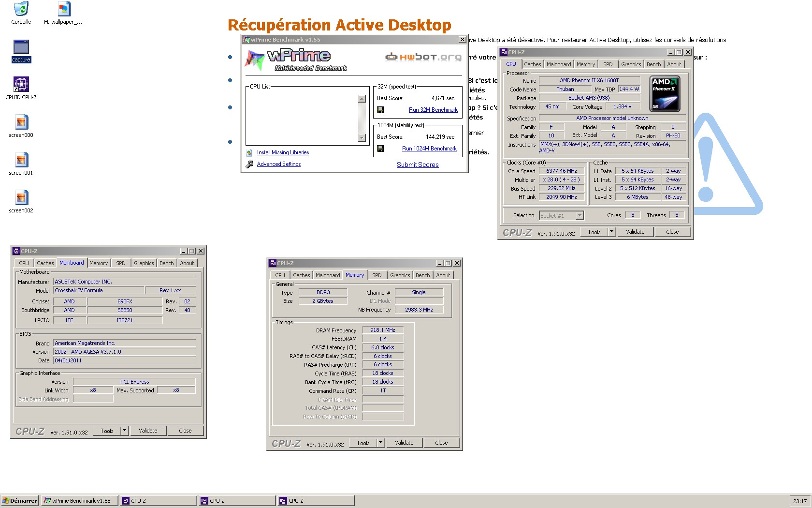This screenshot has height=508, width=812.
Task: Click the Advanced Settings link
Action: [279, 164]
